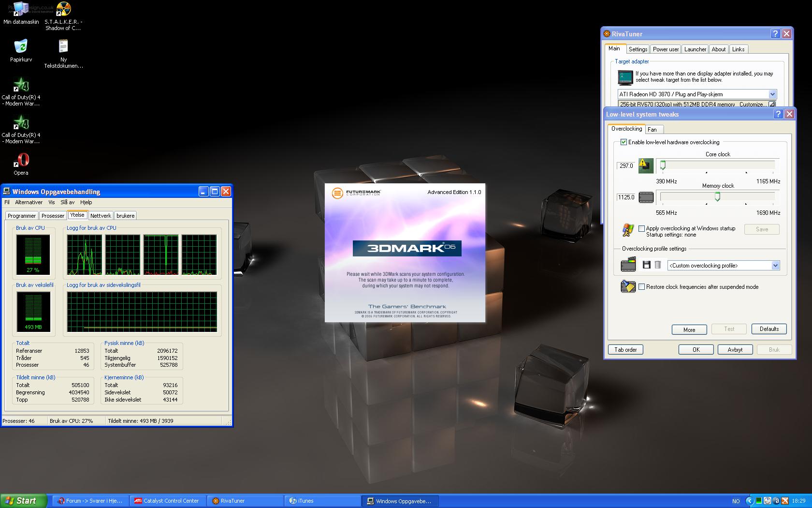
Task: Click the help button in Low-level system tweaks
Action: (x=778, y=114)
